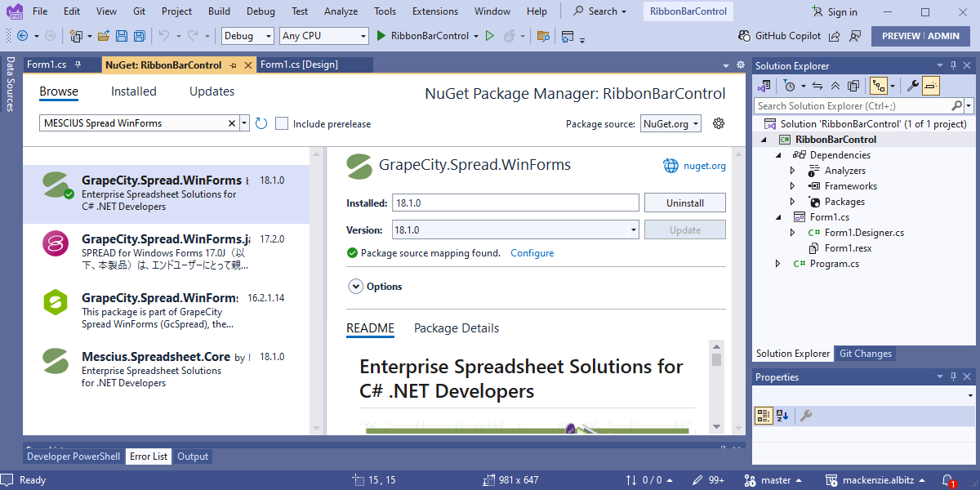Click the master branch in status bar
This screenshot has width=980, height=490.
(774, 480)
